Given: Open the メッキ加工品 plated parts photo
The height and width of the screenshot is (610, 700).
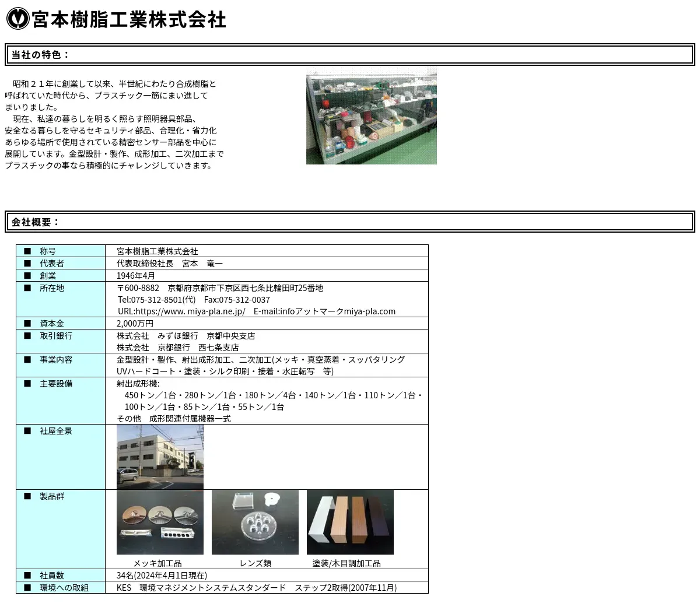Looking at the screenshot, I should [x=160, y=522].
